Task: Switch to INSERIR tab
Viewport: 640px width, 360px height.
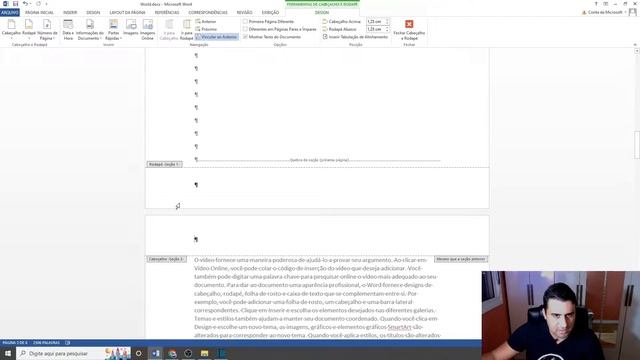Action: click(x=70, y=13)
